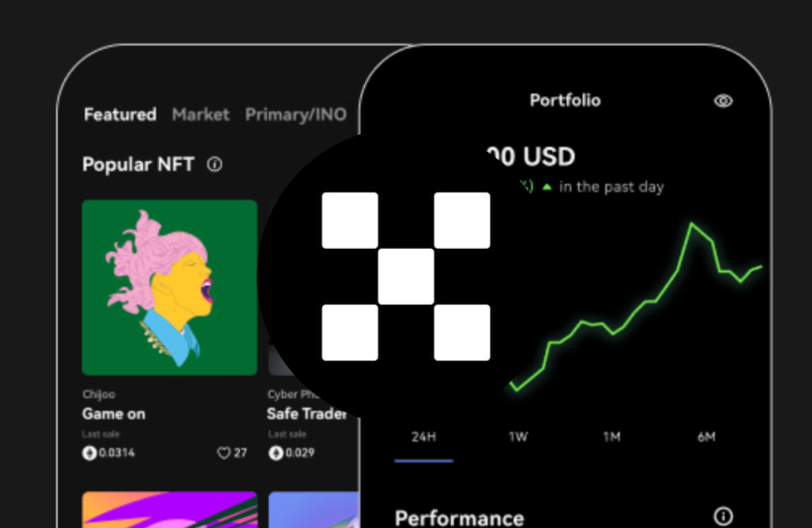The width and height of the screenshot is (812, 528).
Task: Click the green up-arrow trend indicator
Action: pos(547,187)
